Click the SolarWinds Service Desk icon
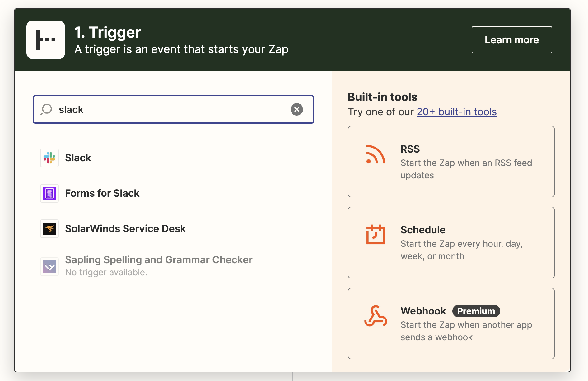The image size is (588, 381). pyautogui.click(x=49, y=229)
